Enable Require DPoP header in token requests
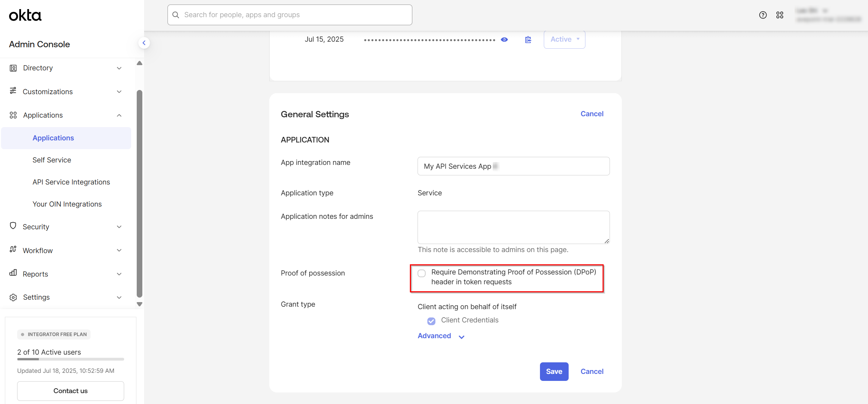Screen dimensions: 868x404 click(421, 273)
